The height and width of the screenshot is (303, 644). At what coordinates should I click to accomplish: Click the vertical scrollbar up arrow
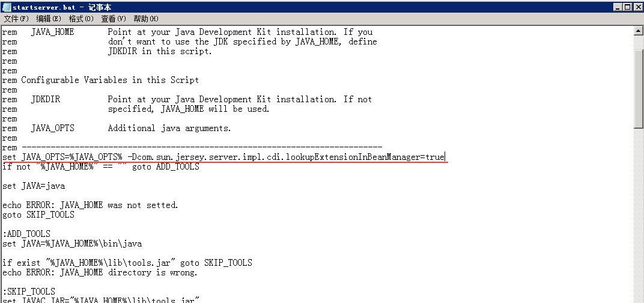coord(639,31)
